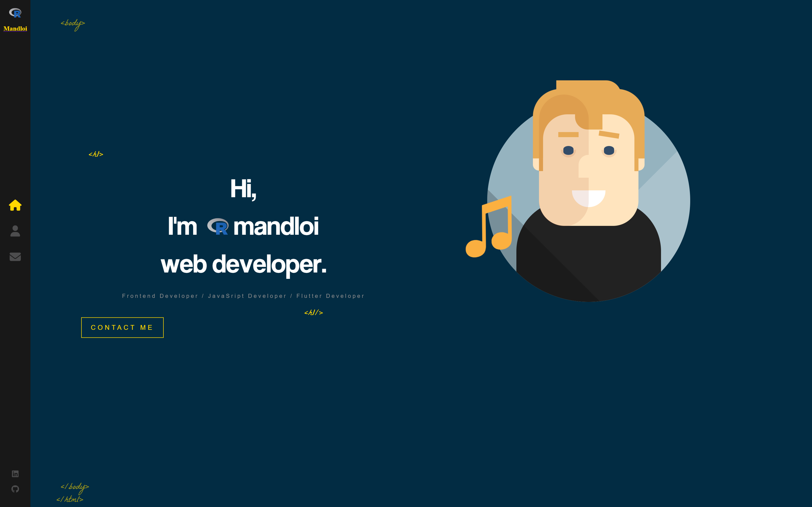This screenshot has width=812, height=507.
Task: Click the <body> decorative tag
Action: click(73, 24)
